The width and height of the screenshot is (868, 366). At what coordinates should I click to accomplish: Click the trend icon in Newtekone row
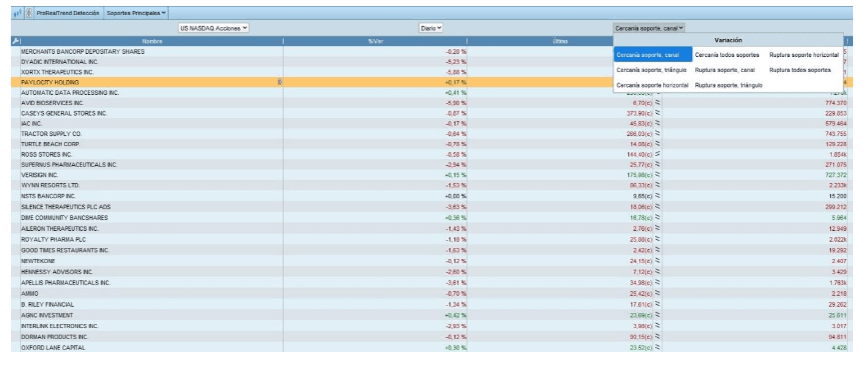(x=657, y=261)
